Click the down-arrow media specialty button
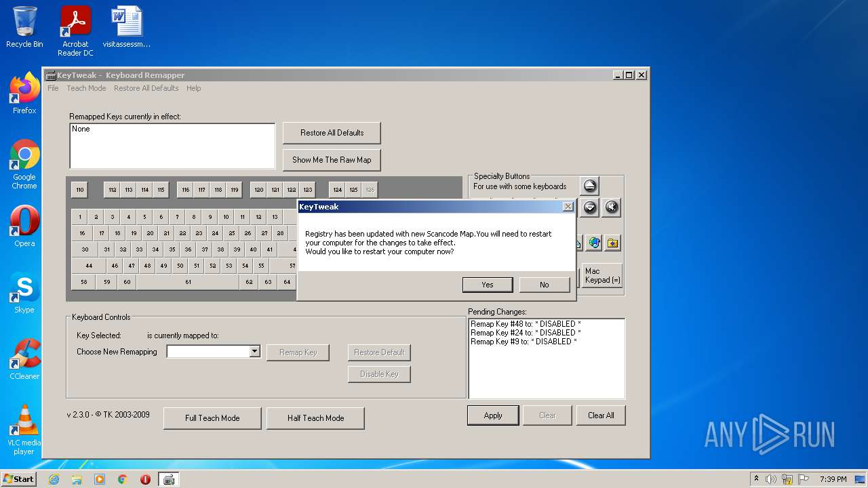 coord(590,207)
